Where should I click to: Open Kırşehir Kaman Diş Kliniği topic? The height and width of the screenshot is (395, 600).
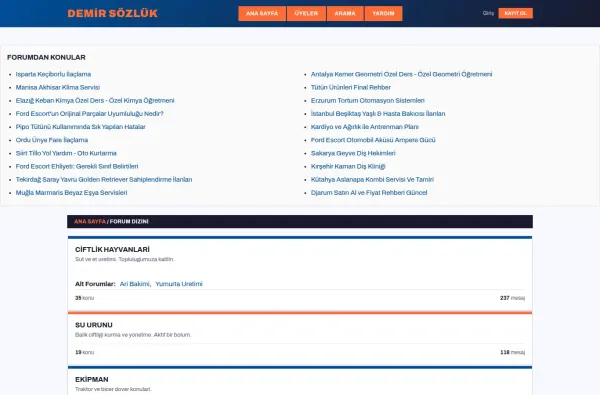(348, 166)
